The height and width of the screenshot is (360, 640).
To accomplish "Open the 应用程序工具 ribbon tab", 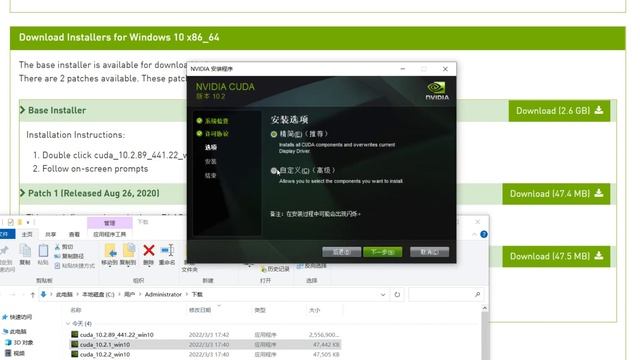I will point(110,234).
